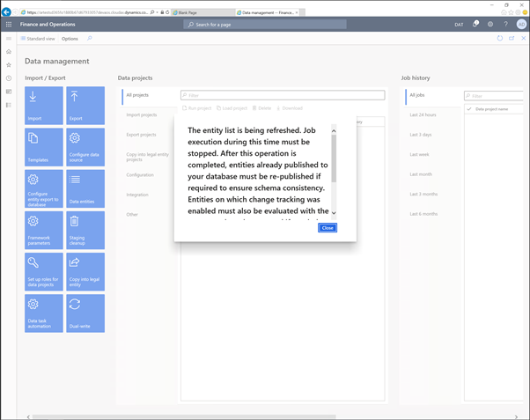The height and width of the screenshot is (420, 530).
Task: Click the Search for a page box
Action: (x=264, y=25)
